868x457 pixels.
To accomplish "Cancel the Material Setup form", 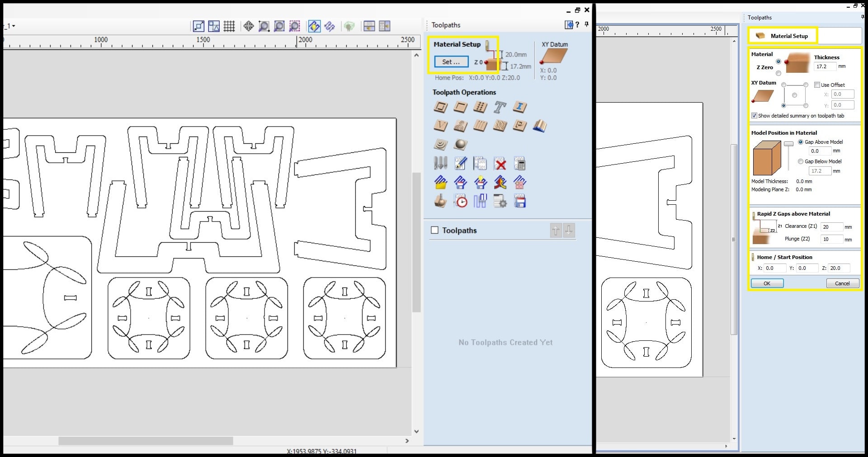I will tap(842, 283).
